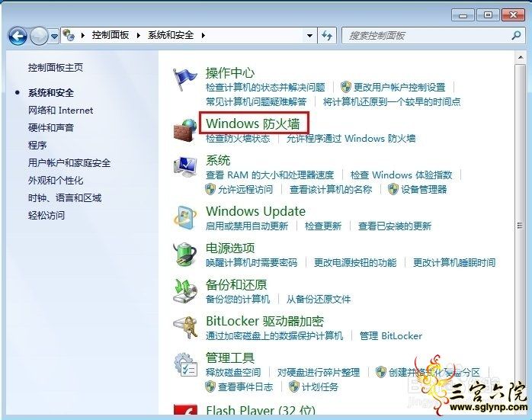The height and width of the screenshot is (420, 532).
Task: Select 轻松访问 in the sidebar
Action: [x=46, y=216]
